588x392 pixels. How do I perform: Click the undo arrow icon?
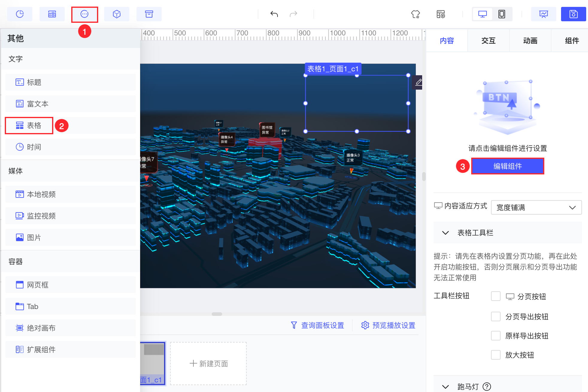pyautogui.click(x=274, y=14)
